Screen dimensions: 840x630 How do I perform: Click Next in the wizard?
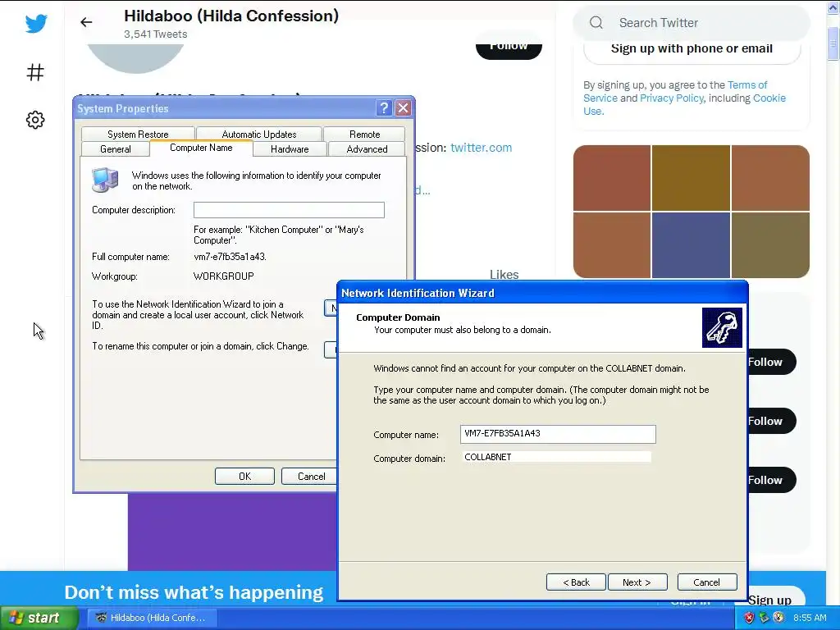637,582
